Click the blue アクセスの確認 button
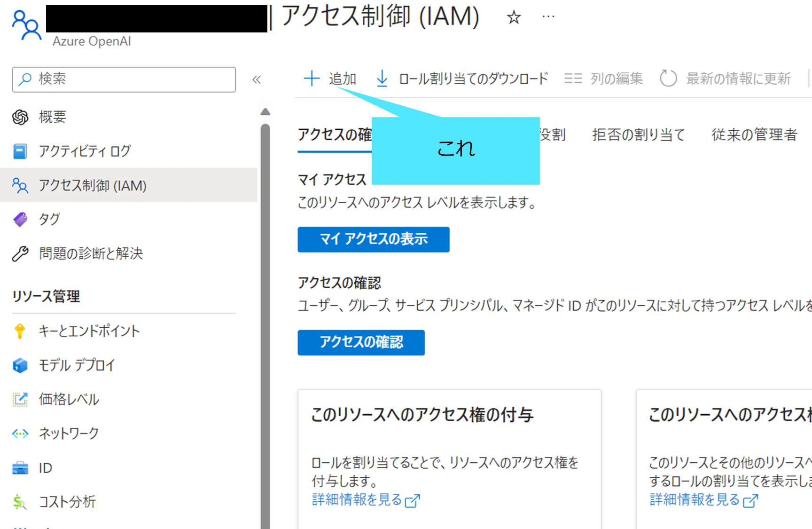812x529 pixels. (361, 342)
